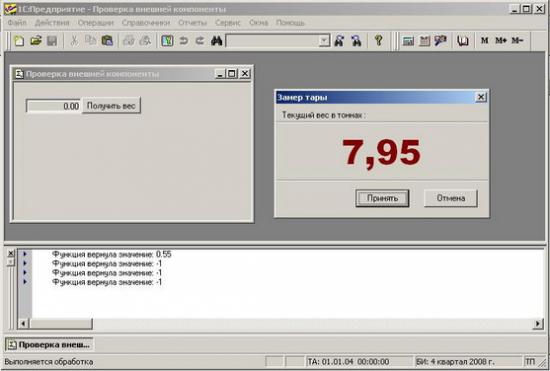Close the messages panel with its X
Image resolution: width=550 pixels, height=371 pixels.
coord(11,253)
